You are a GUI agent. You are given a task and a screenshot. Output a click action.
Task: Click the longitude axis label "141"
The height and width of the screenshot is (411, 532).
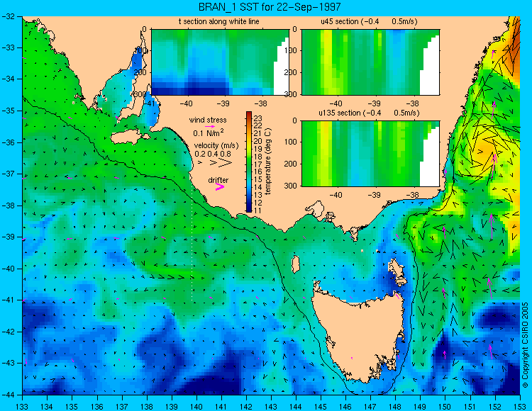coord(221,407)
